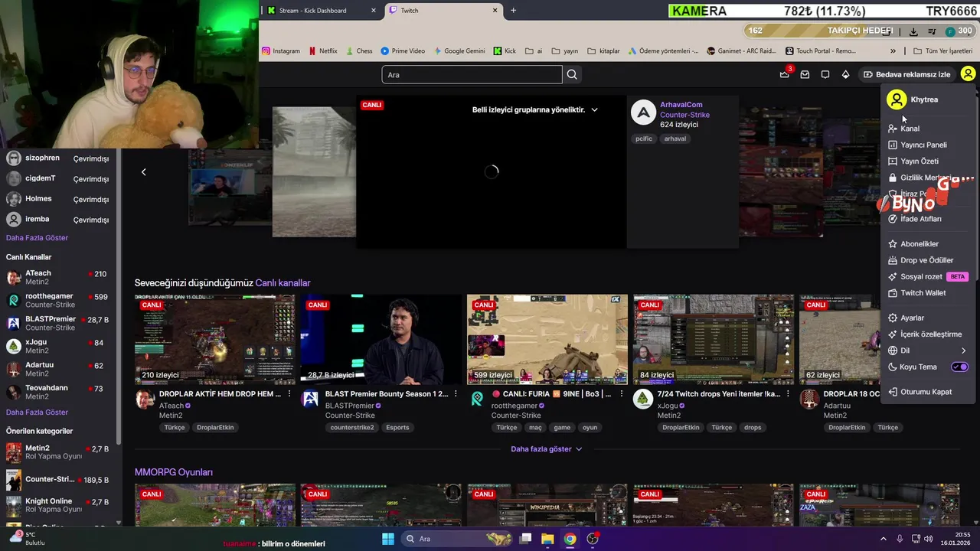
Task: Expand Belli izleyici gruplarına yöneliktir dropdown
Action: tap(535, 109)
